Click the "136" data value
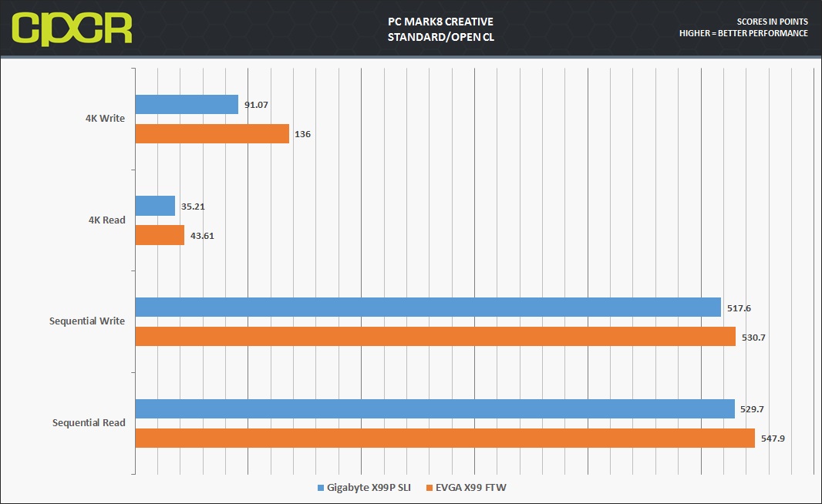 tap(302, 134)
